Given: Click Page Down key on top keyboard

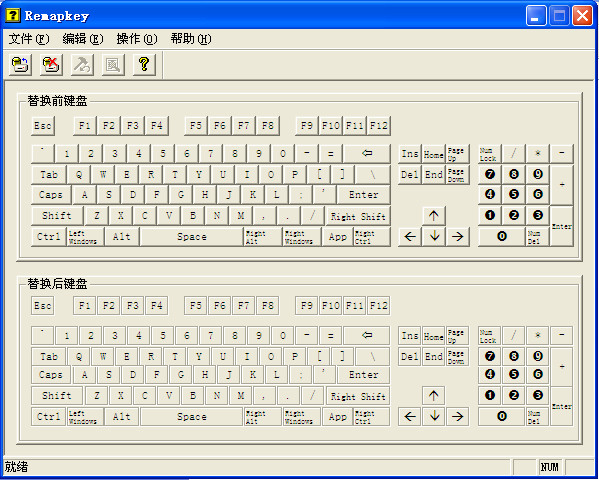Looking at the screenshot, I should 457,175.
